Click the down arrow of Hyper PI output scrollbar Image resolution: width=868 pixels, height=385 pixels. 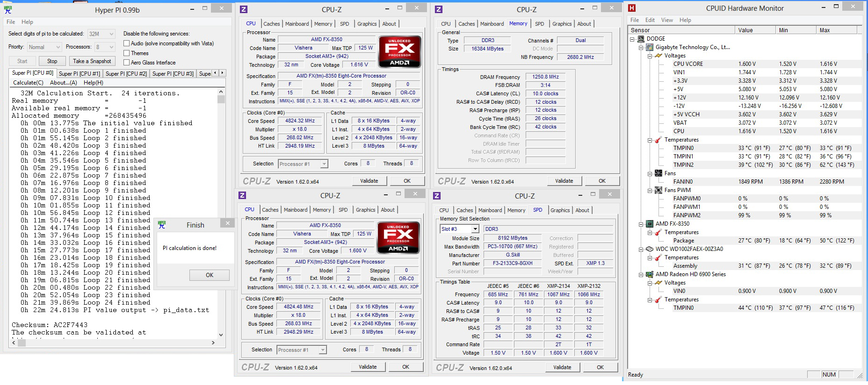(221, 335)
